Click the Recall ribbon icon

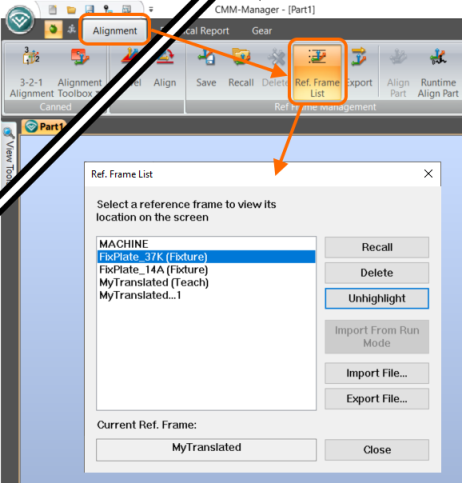click(x=241, y=68)
